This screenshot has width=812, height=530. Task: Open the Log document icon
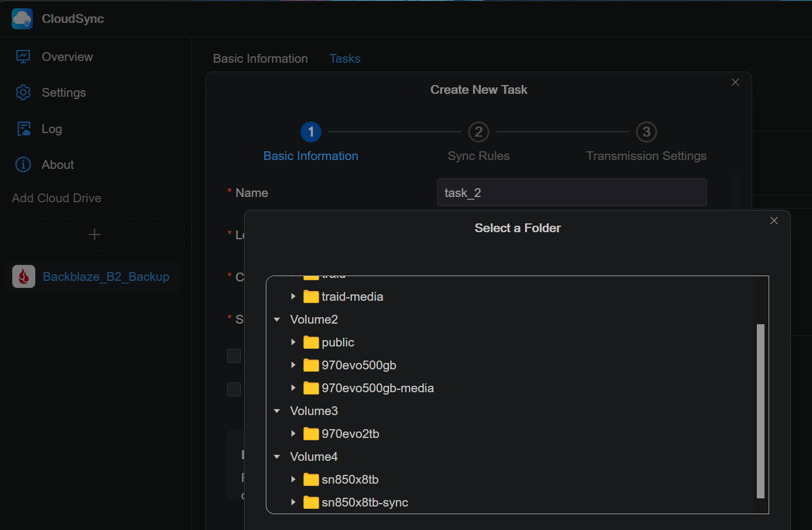[x=23, y=129]
